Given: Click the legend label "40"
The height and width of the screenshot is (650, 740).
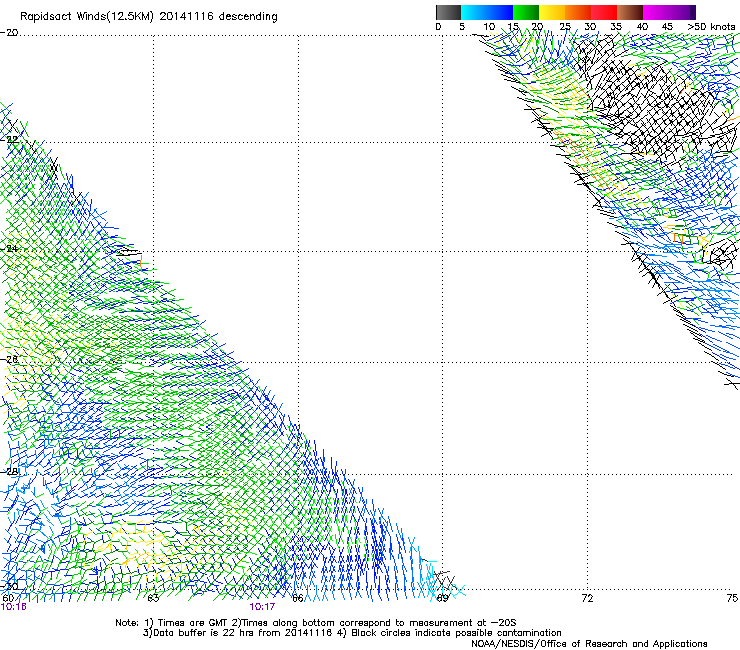Looking at the screenshot, I should pos(642,26).
